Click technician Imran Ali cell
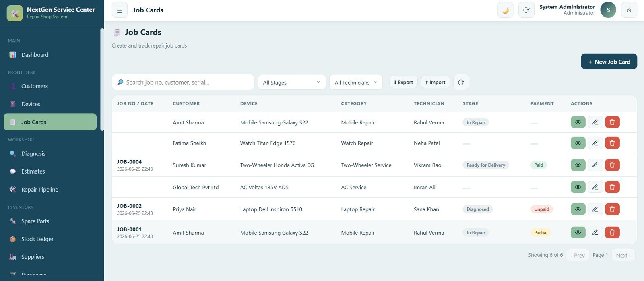The image size is (644, 281). pyautogui.click(x=424, y=187)
